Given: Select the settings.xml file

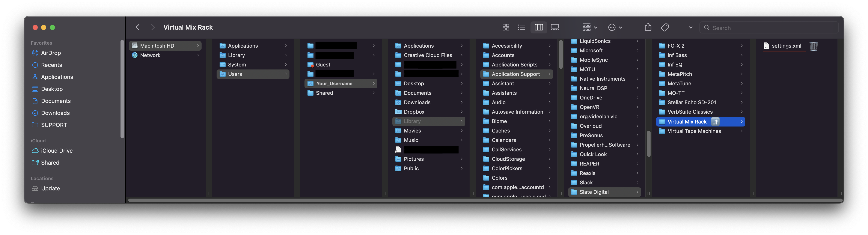Looking at the screenshot, I should tap(786, 46).
